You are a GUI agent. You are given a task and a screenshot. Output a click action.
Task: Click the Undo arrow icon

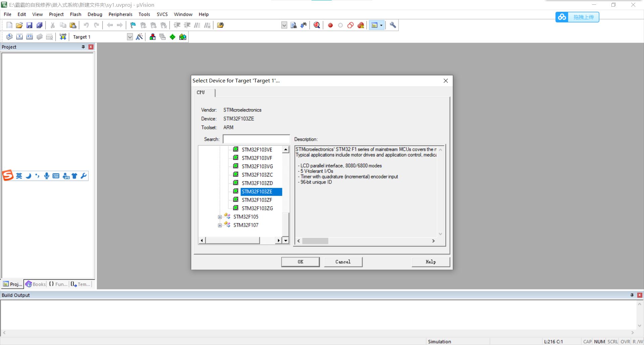[86, 25]
